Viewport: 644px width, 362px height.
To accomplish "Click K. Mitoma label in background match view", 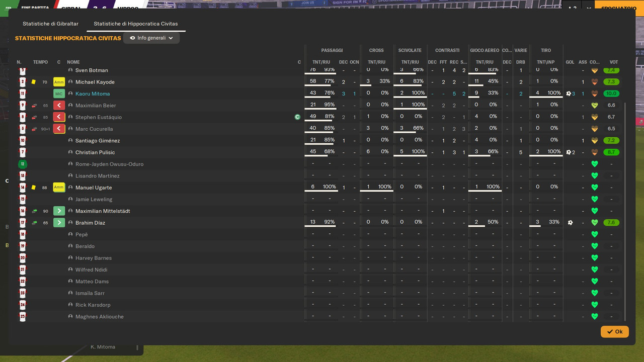I will (103, 347).
